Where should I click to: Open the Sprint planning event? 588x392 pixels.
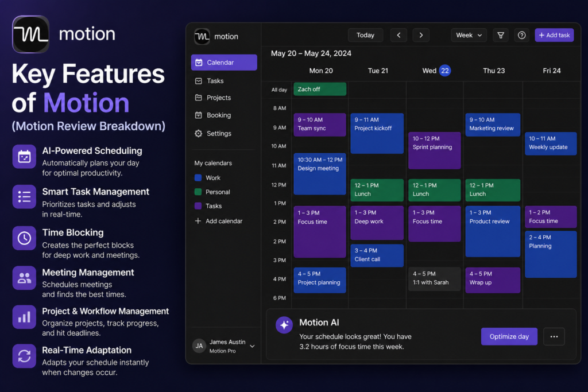coord(434,150)
